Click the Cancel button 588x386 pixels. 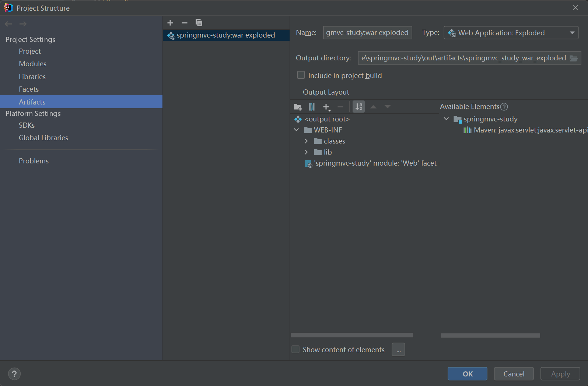pyautogui.click(x=514, y=374)
